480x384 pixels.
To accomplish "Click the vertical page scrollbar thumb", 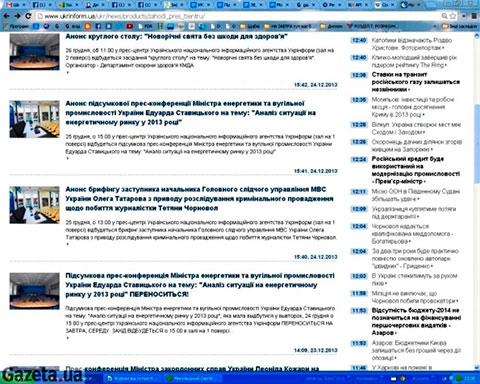I will (x=477, y=143).
